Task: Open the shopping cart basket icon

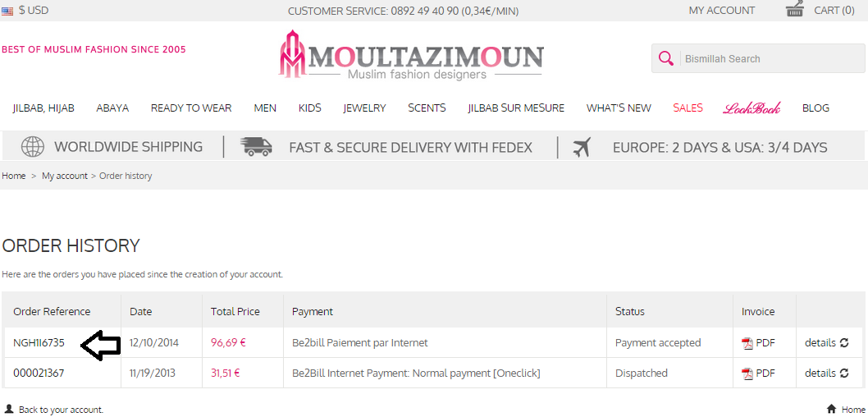Action: [x=795, y=9]
